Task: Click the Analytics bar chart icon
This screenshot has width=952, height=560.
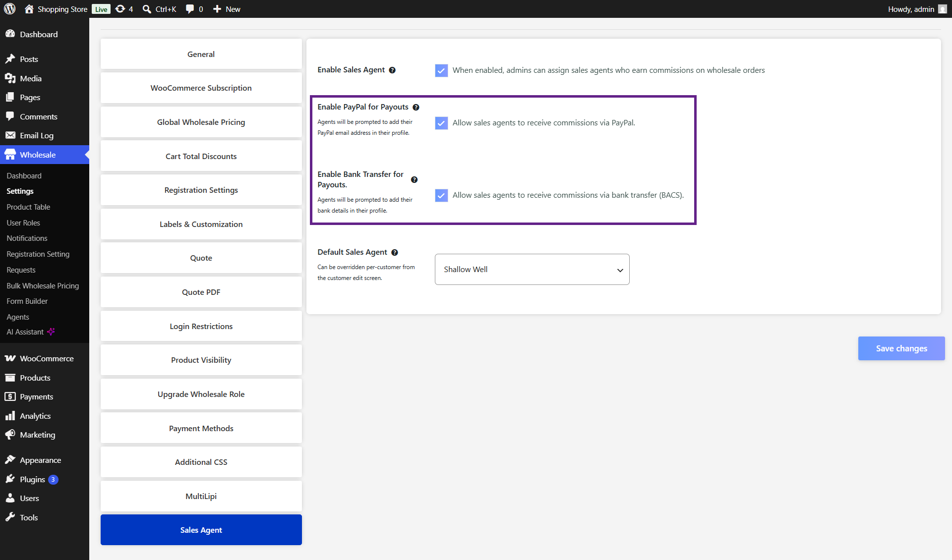Action: [10, 416]
